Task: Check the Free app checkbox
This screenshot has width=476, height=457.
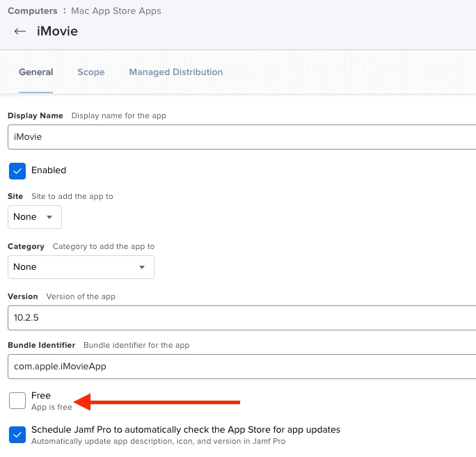Action: [x=17, y=401]
